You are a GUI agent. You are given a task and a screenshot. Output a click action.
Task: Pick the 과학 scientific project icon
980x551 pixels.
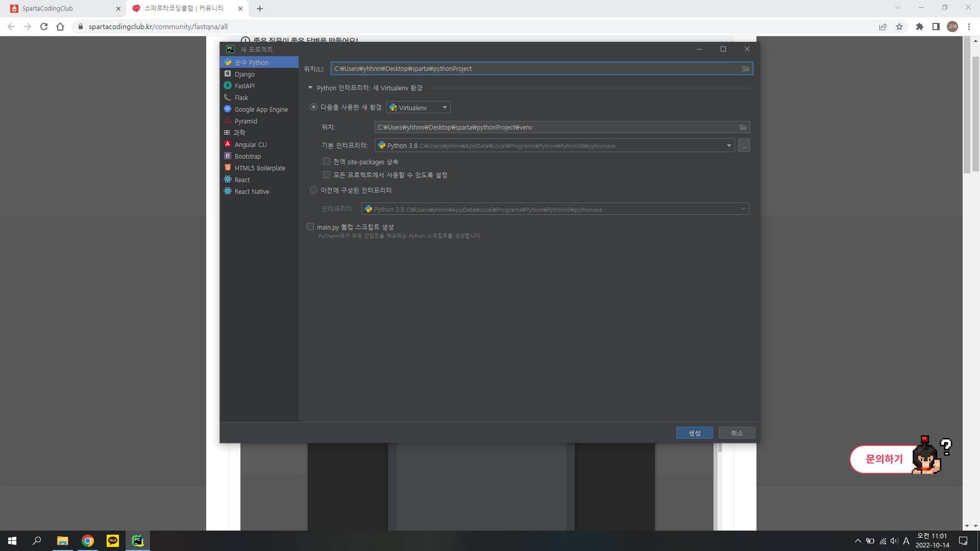[227, 133]
